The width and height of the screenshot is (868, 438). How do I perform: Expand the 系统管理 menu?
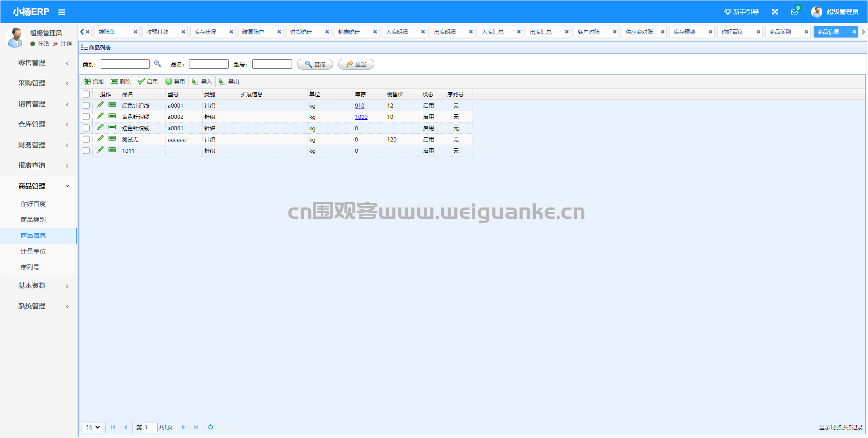(x=39, y=306)
